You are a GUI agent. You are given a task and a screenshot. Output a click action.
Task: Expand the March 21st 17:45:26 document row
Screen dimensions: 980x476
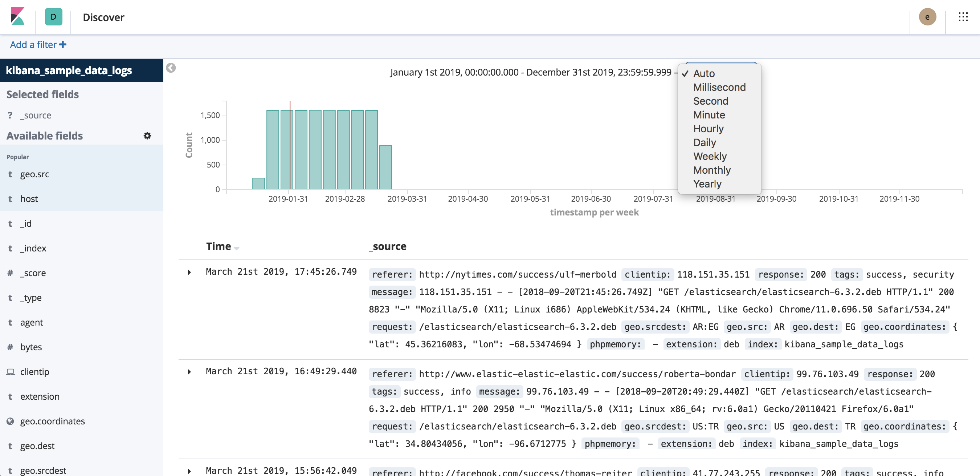point(189,272)
